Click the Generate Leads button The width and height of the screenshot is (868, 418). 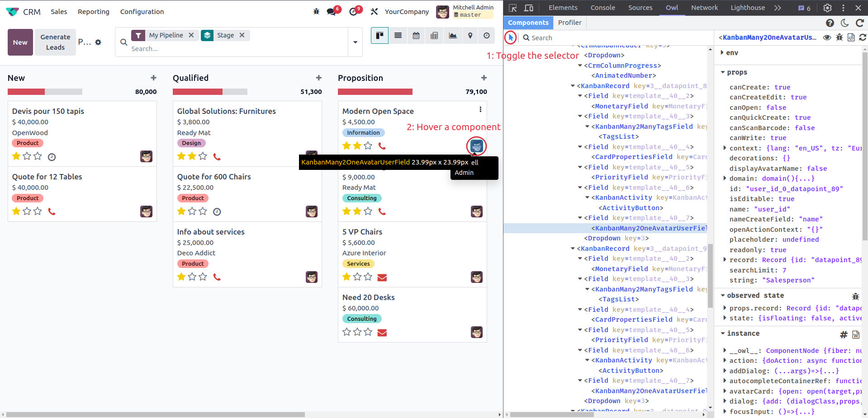[55, 42]
